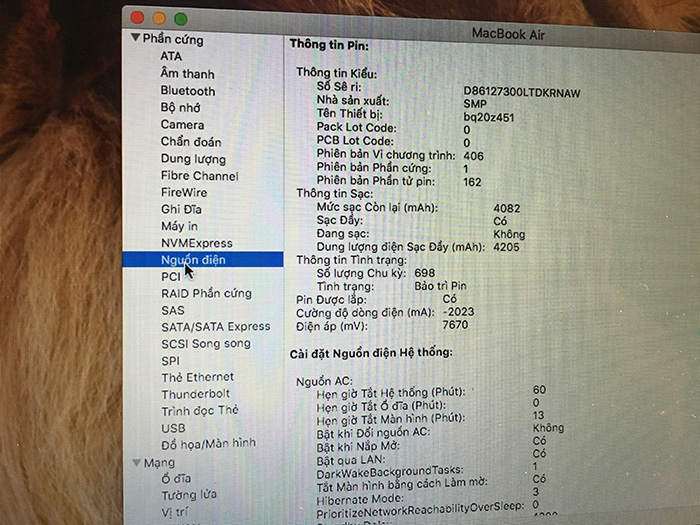Select Thẻ Ethernet in sidebar
700x525 pixels.
pos(197,377)
